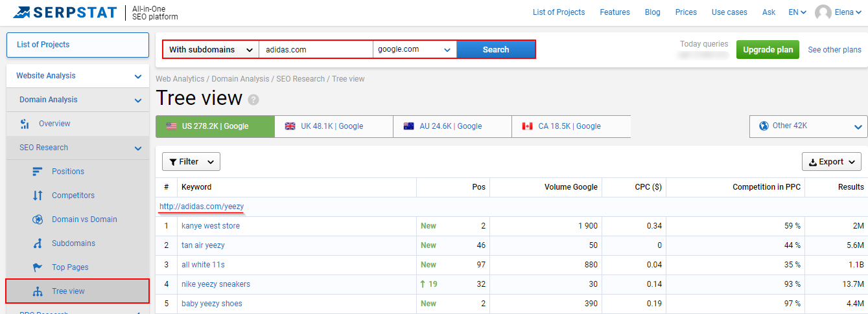Open the baby yeezy shoes keyword
This screenshot has height=314, width=868.
(212, 304)
